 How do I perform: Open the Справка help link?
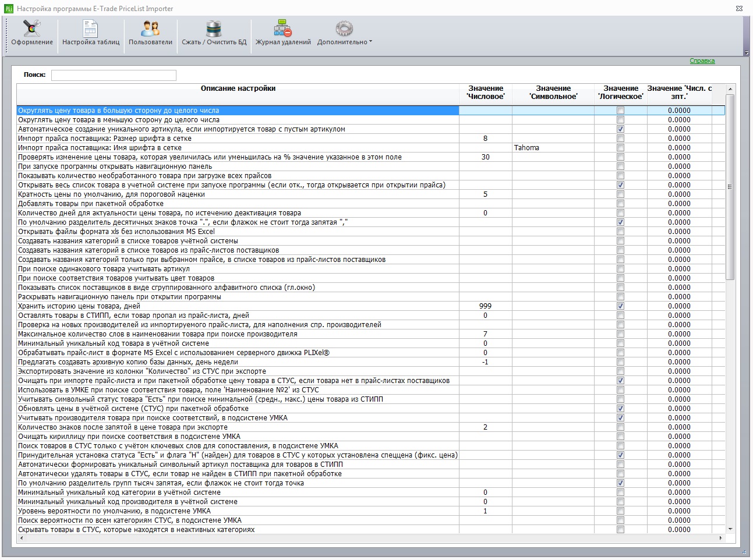tap(702, 61)
